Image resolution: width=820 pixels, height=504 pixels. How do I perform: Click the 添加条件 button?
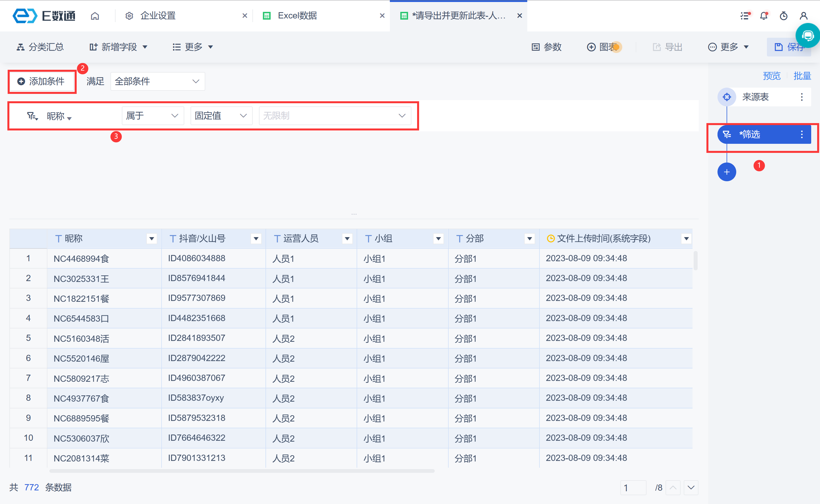tap(42, 81)
